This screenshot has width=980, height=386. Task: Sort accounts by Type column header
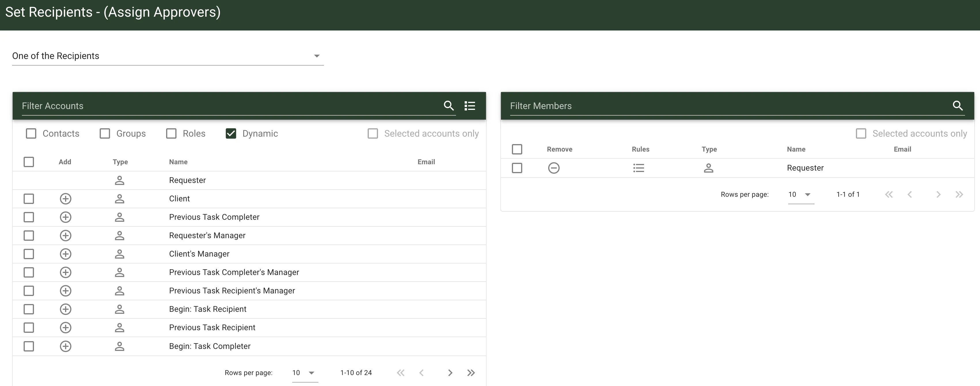(120, 162)
